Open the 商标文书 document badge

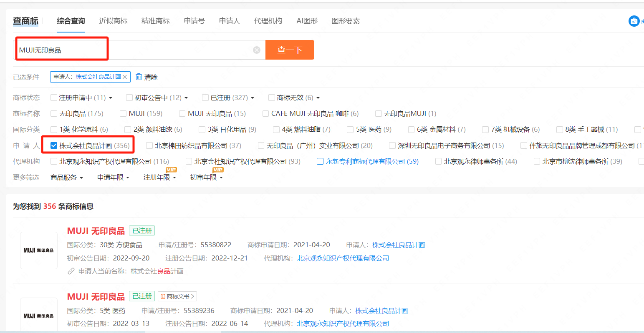[x=177, y=296]
